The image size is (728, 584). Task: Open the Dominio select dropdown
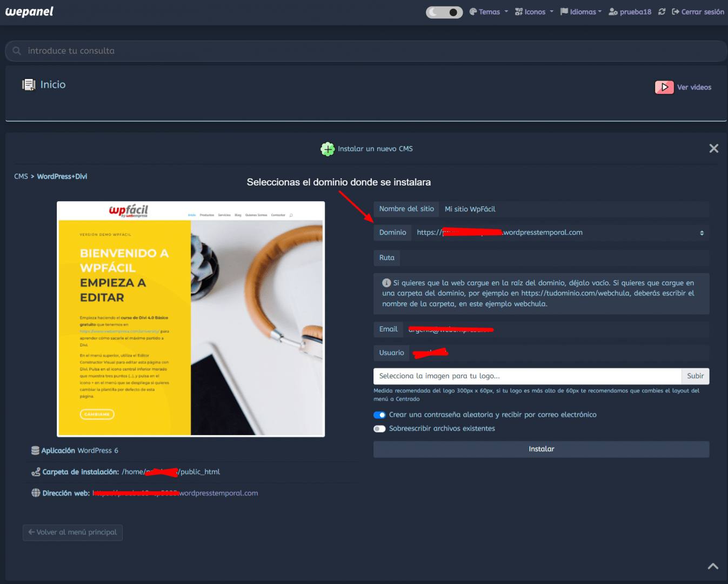click(x=560, y=233)
